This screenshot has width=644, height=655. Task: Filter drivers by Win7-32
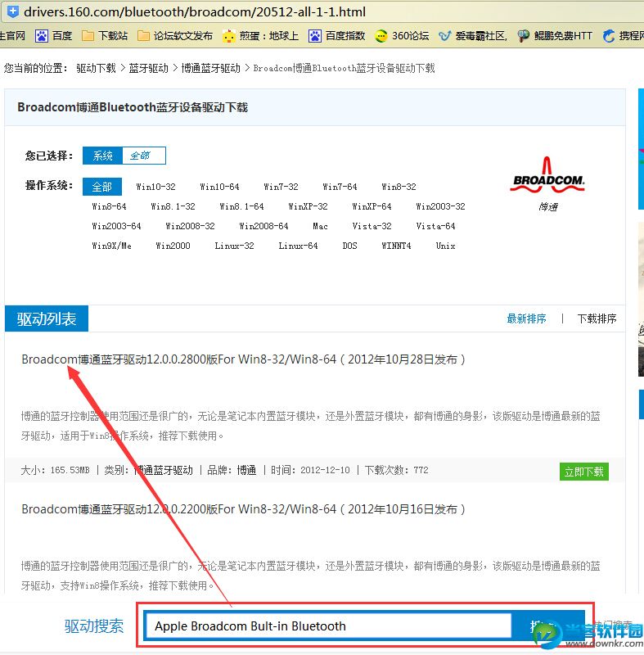pyautogui.click(x=281, y=187)
